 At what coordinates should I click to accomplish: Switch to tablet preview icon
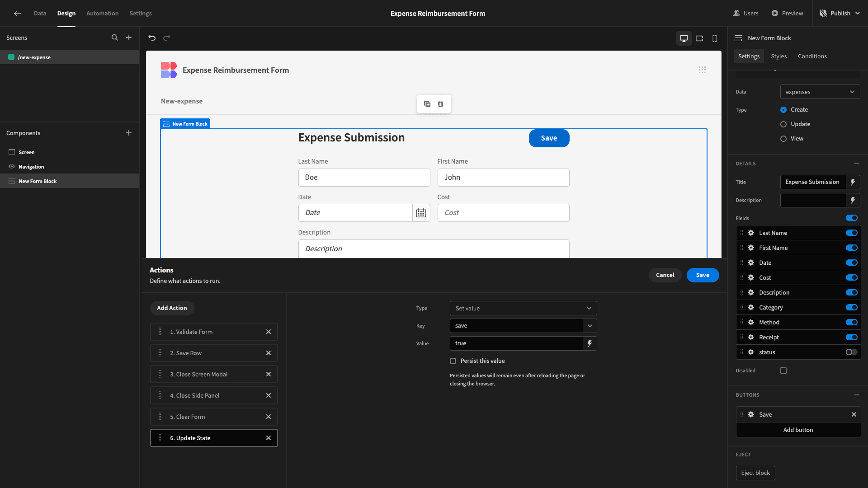(x=699, y=38)
